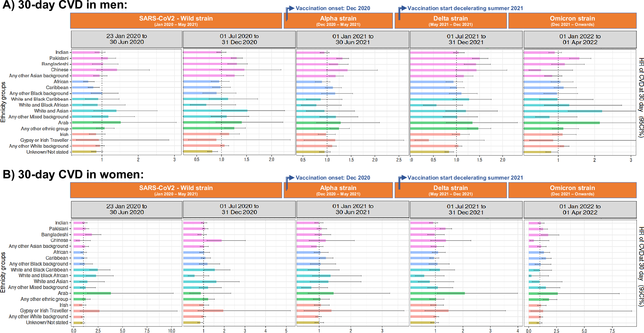Click the SARS-CoV2 Wild strain banner in men panel
The width and height of the screenshot is (644, 333).
(176, 21)
